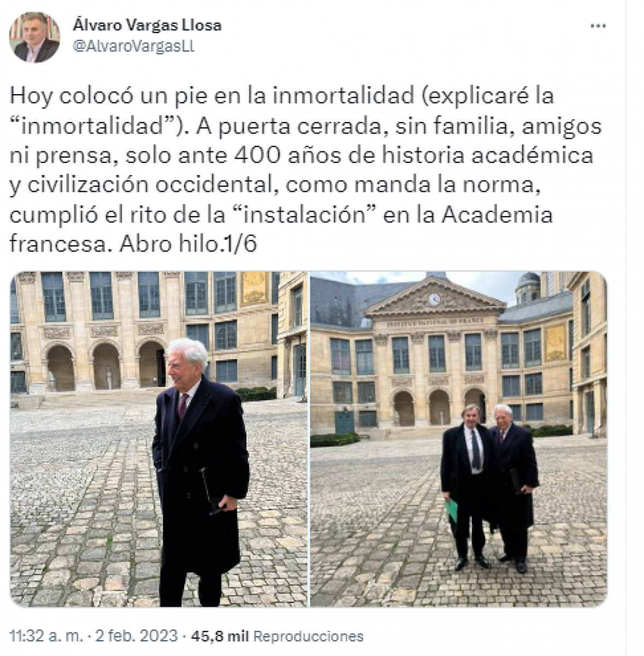Click the clock on the building pediment

tap(434, 298)
